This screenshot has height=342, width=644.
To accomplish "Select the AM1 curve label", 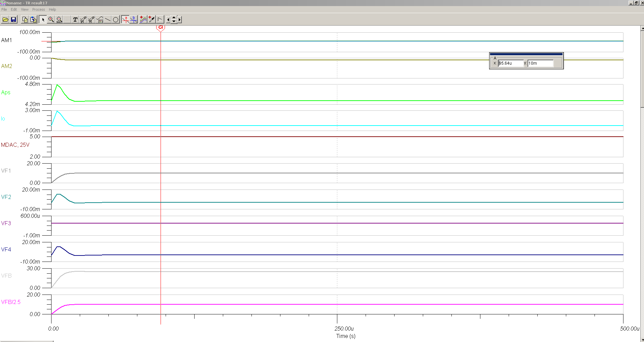I will [6, 40].
